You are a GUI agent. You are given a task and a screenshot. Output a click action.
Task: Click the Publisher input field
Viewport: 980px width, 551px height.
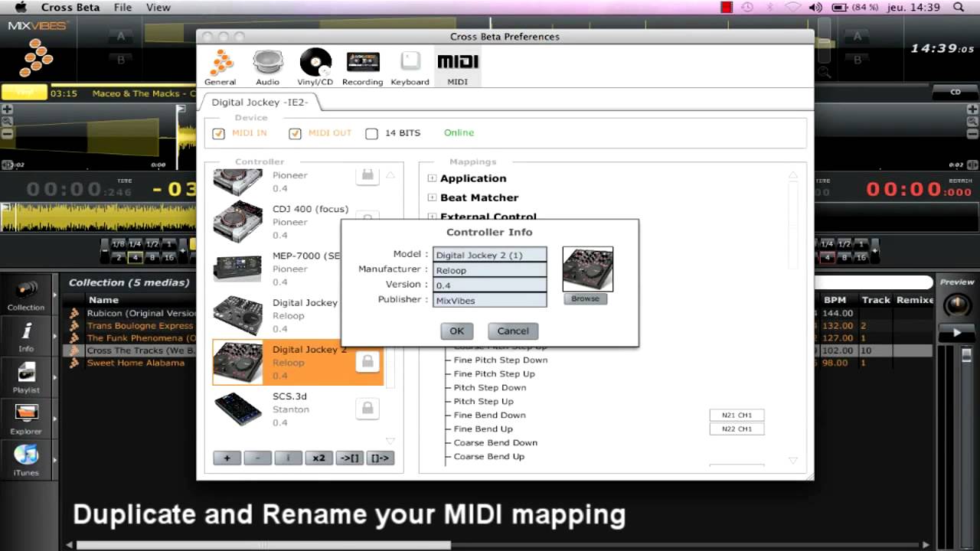point(490,300)
